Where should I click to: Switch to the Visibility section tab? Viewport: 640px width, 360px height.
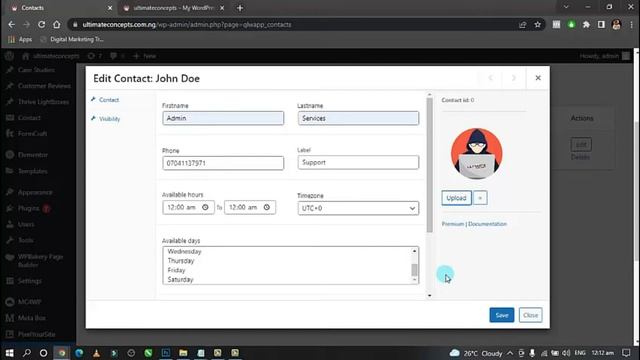tap(109, 119)
